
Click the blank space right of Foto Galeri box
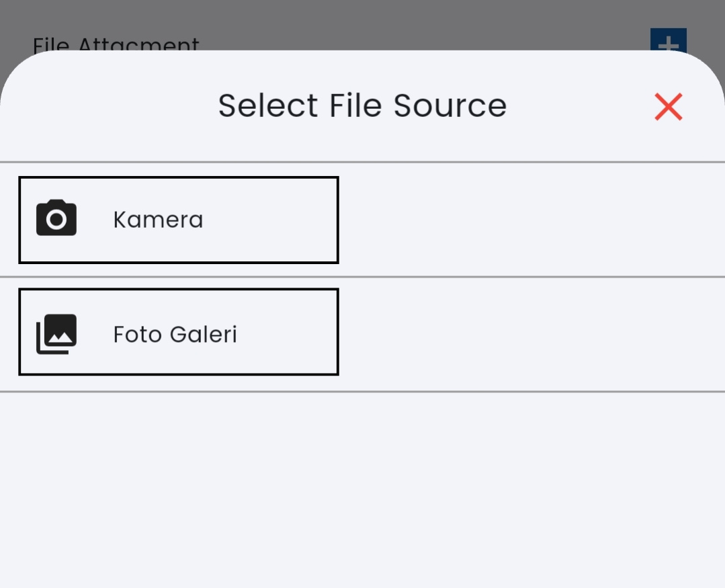click(531, 332)
